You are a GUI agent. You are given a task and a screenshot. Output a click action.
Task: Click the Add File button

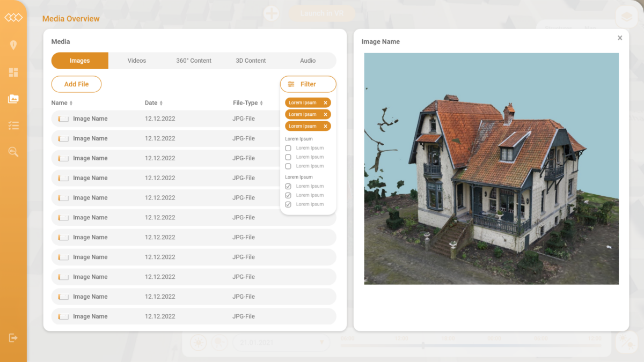(76, 84)
